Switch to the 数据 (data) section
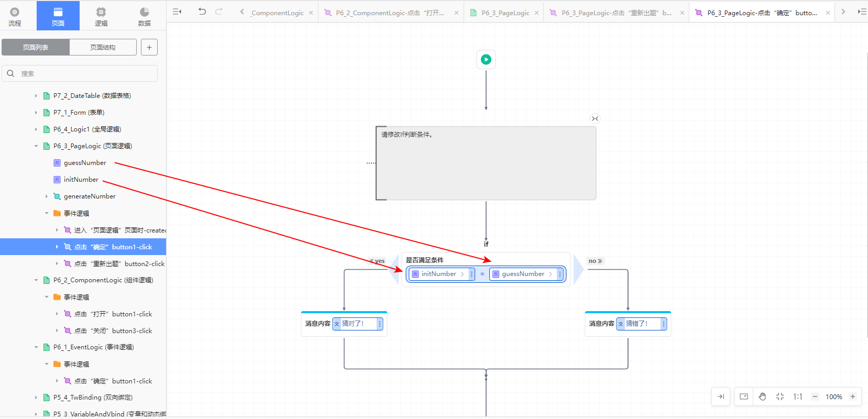This screenshot has height=419, width=868. point(145,16)
